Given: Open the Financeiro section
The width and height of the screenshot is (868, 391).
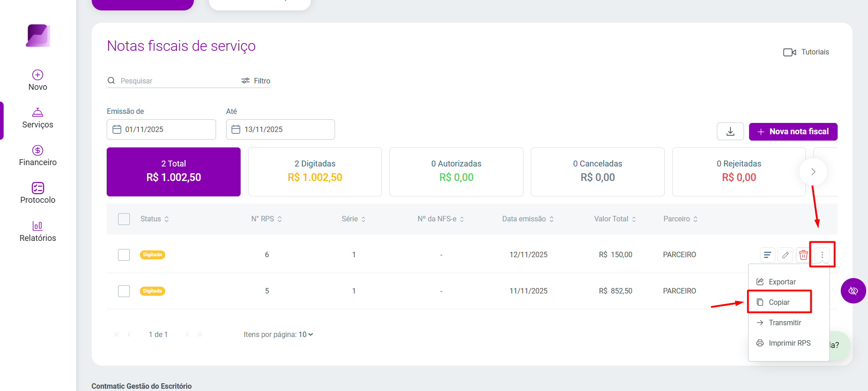Looking at the screenshot, I should point(38,156).
